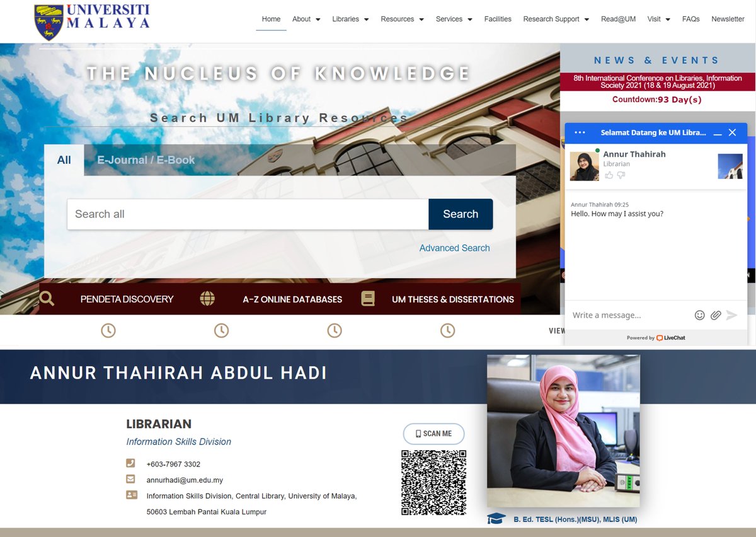Click the envelope icon beside annurhadi@um.edu.my
Viewport: 756px width, 537px height.
tap(131, 479)
